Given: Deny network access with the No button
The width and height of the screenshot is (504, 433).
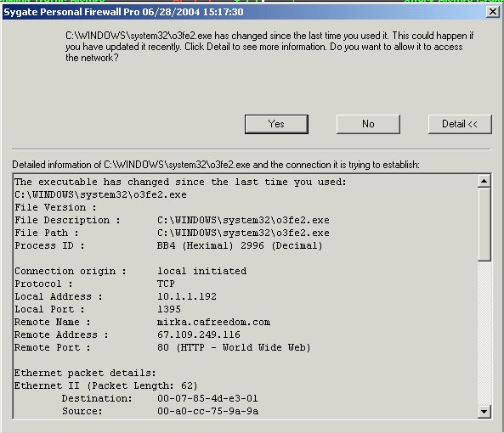Looking at the screenshot, I should (368, 124).
